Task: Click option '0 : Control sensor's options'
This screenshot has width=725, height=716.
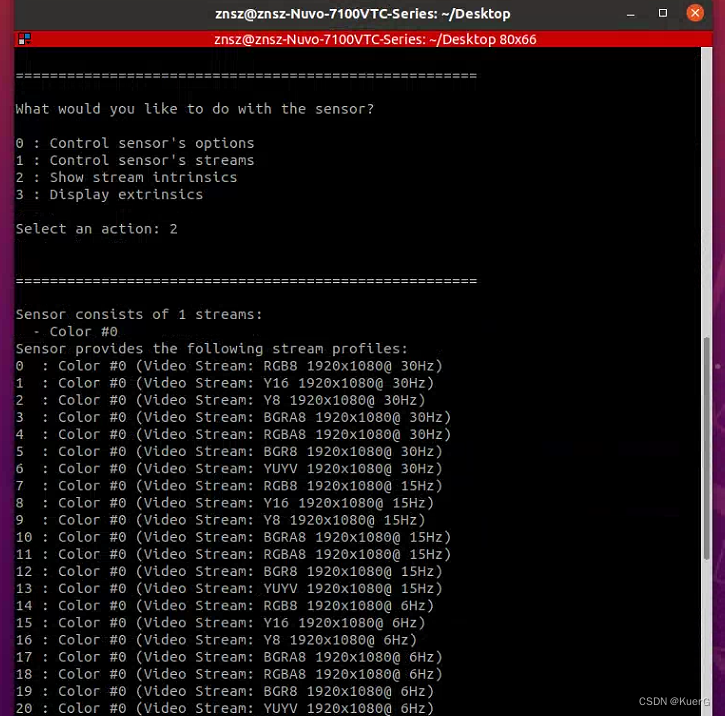Action: pos(135,143)
